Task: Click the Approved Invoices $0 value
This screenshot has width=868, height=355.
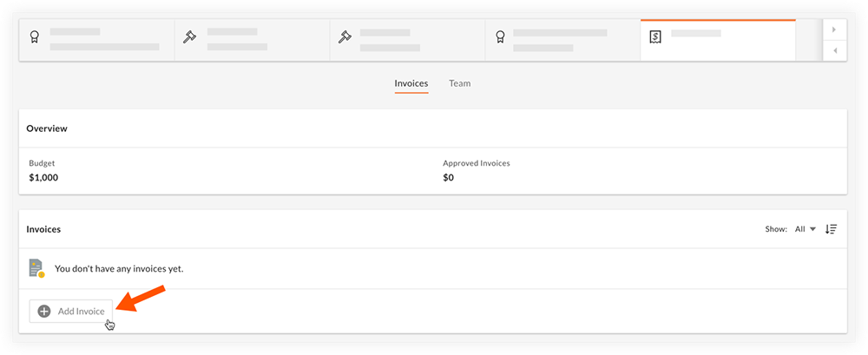Action: (449, 178)
